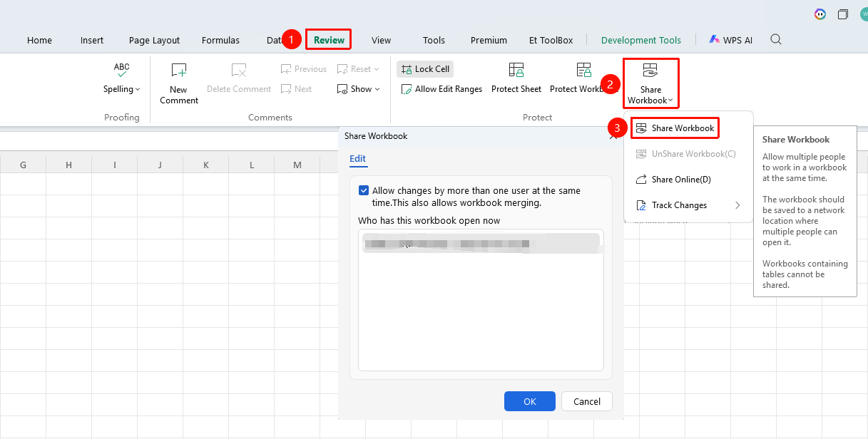Select the Edit tab in the dialog
The width and height of the screenshot is (868, 439).
click(x=357, y=159)
